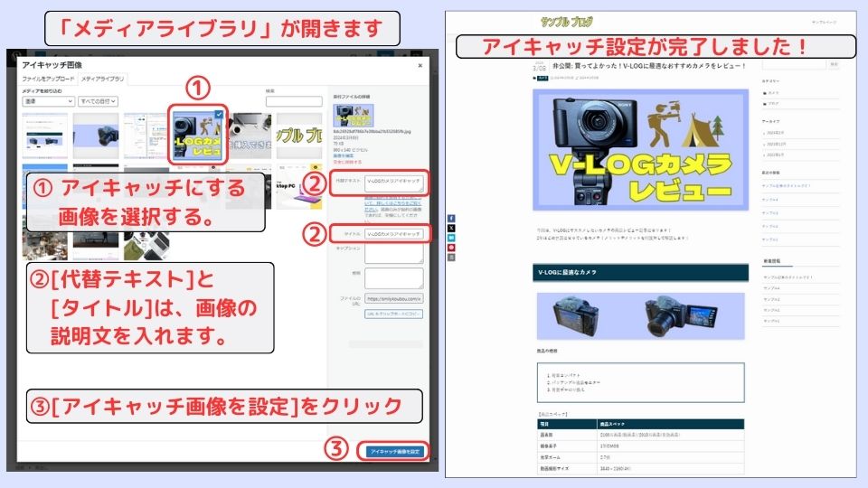Select the V-LOGカメラレビュー thumbnail in library
This screenshot has height=488, width=868.
pos(198,135)
